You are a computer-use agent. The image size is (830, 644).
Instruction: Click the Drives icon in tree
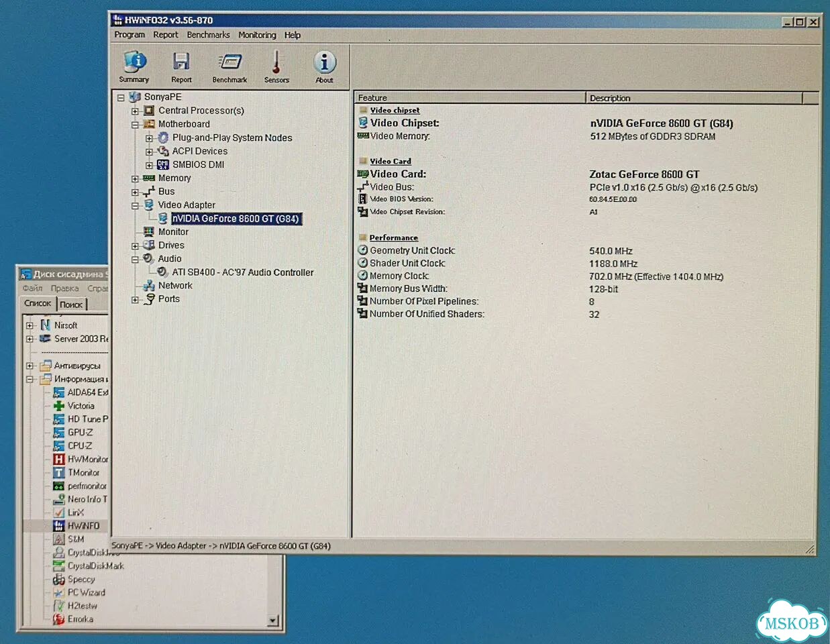(149, 245)
